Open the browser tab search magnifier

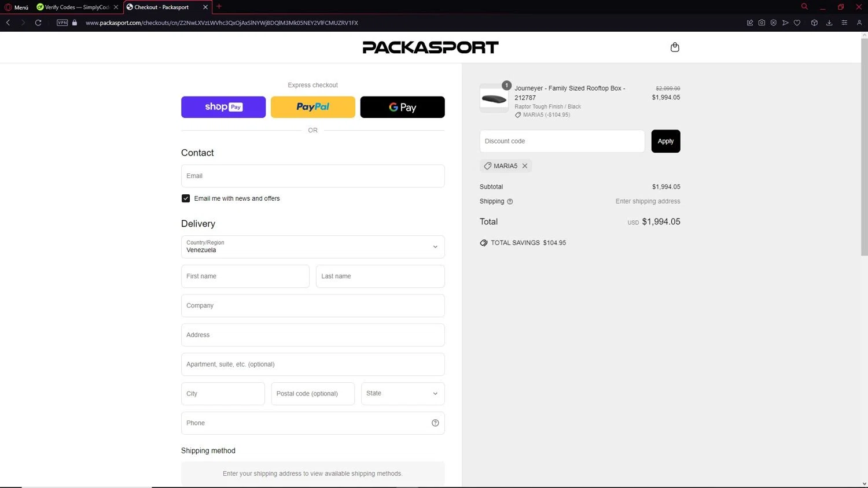pos(804,6)
